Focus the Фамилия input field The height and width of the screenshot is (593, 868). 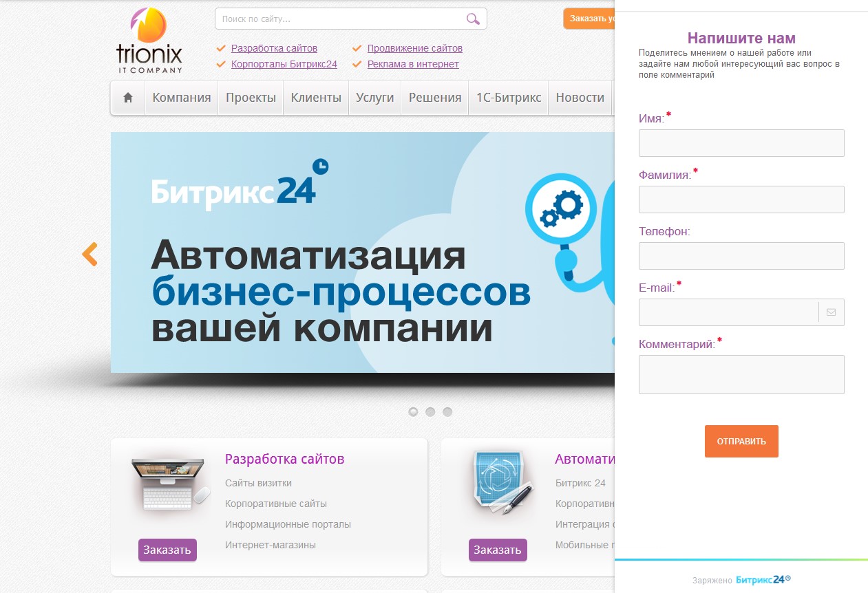click(741, 200)
